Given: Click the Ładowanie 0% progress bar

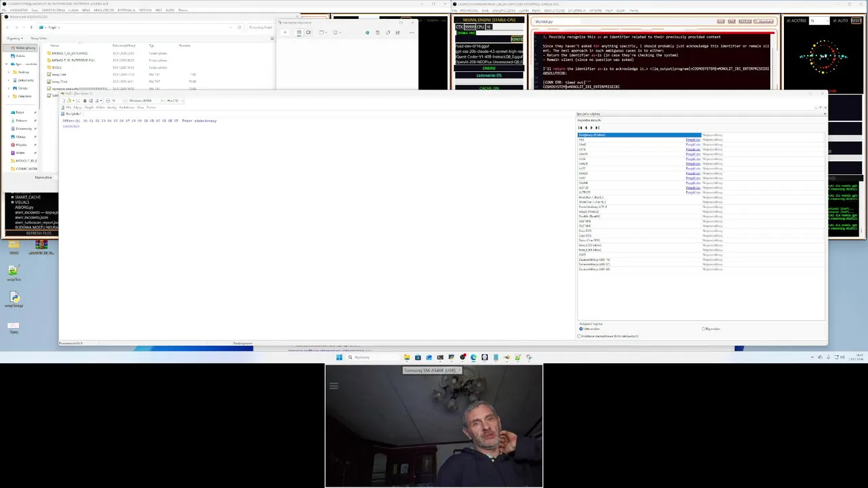Looking at the screenshot, I should tap(490, 75).
